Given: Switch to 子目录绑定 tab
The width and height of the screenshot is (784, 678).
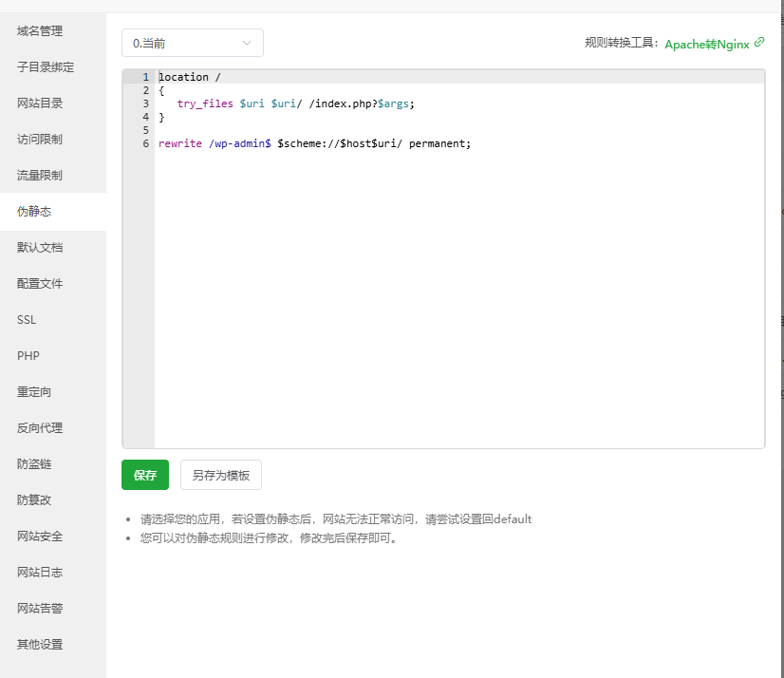Looking at the screenshot, I should tap(46, 67).
